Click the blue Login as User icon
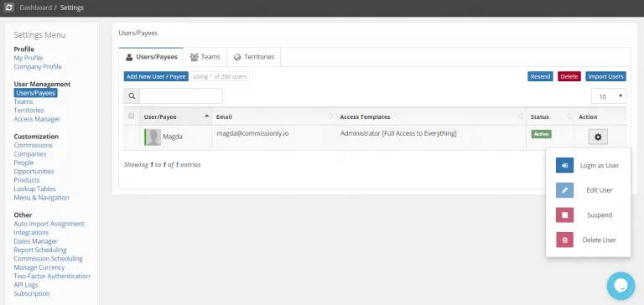Viewport: 644px width, 305px height. [x=564, y=165]
